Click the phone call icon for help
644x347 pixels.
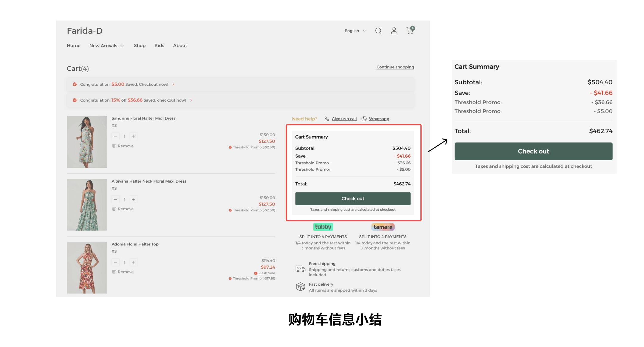point(327,118)
